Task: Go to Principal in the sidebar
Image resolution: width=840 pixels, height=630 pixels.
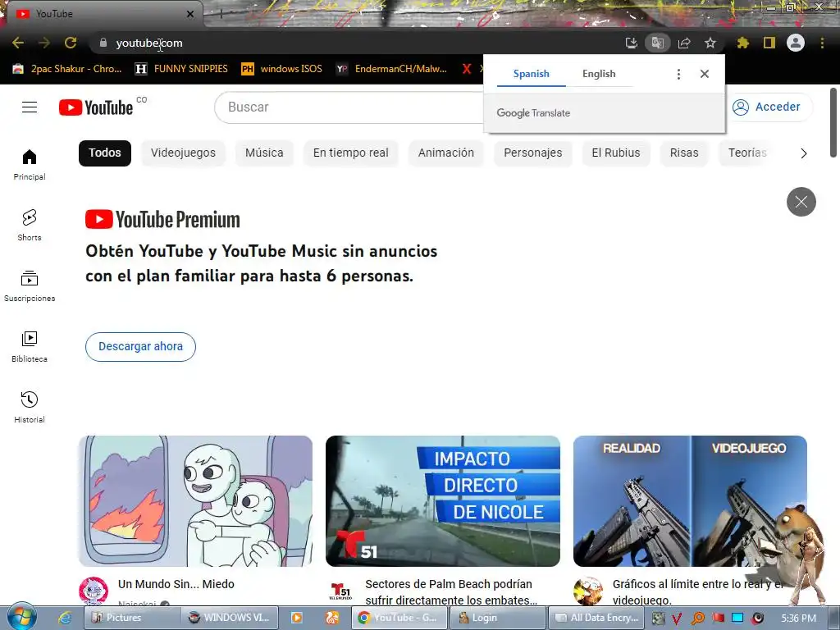Action: pyautogui.click(x=30, y=164)
